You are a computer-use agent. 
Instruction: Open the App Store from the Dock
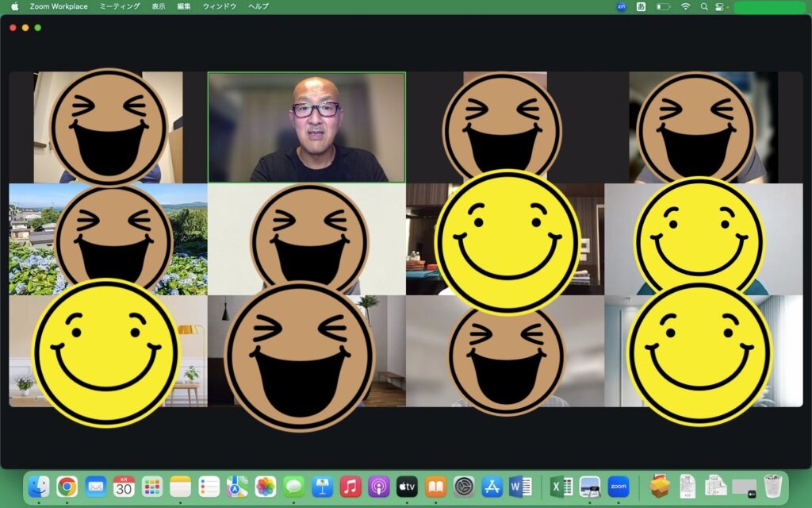492,486
